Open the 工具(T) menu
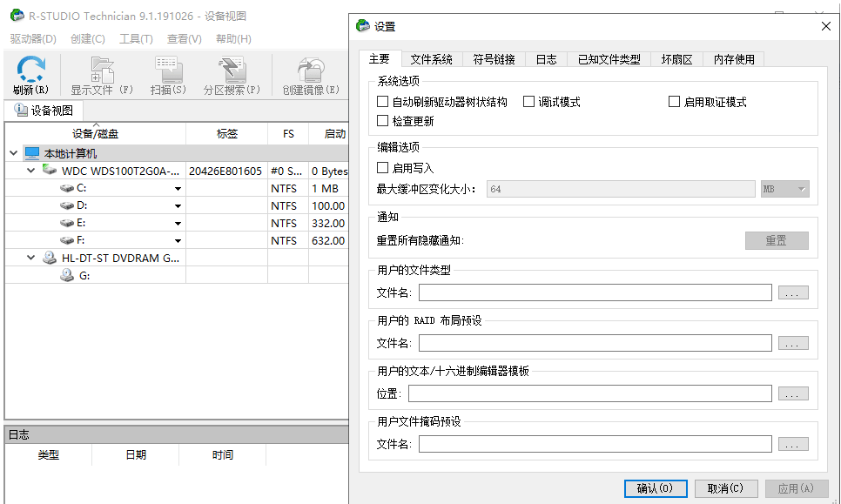 point(136,39)
